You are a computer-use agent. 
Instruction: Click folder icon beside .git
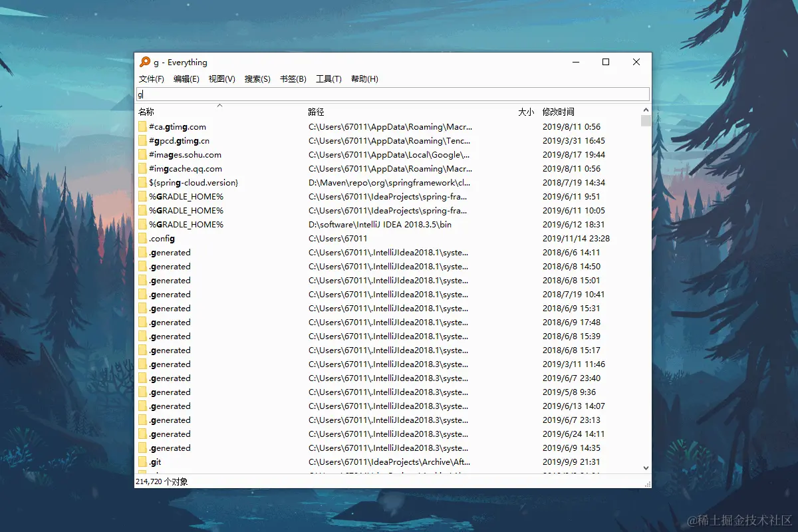point(142,462)
